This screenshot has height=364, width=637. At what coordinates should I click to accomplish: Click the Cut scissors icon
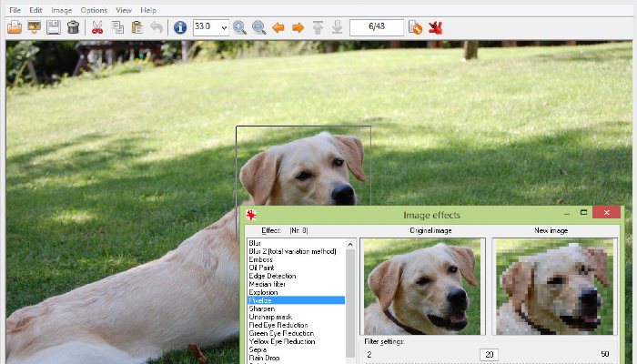97,27
